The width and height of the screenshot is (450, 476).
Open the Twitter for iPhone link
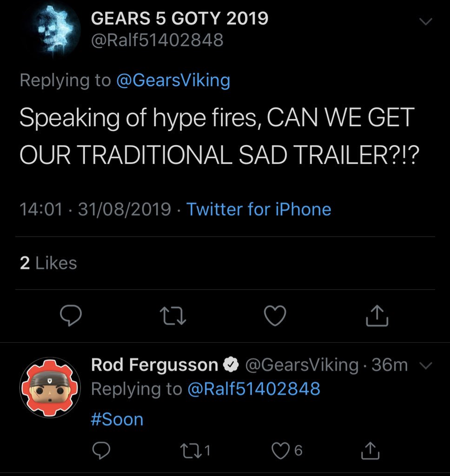pyautogui.click(x=258, y=209)
